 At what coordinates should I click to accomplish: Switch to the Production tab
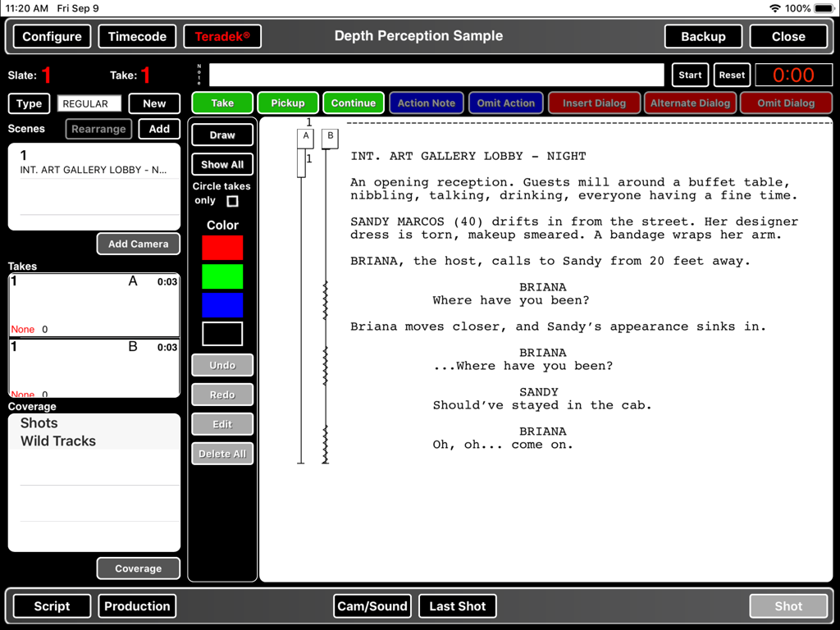[x=137, y=606]
